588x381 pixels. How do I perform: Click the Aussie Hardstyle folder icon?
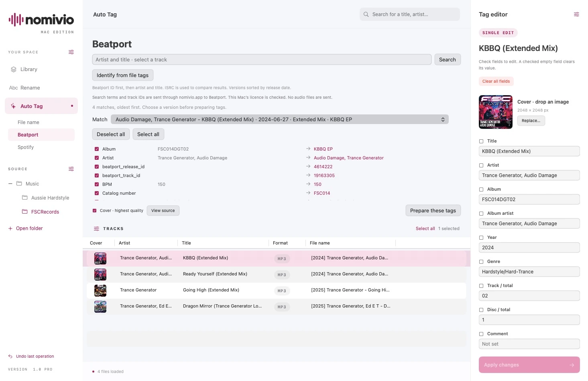24,198
